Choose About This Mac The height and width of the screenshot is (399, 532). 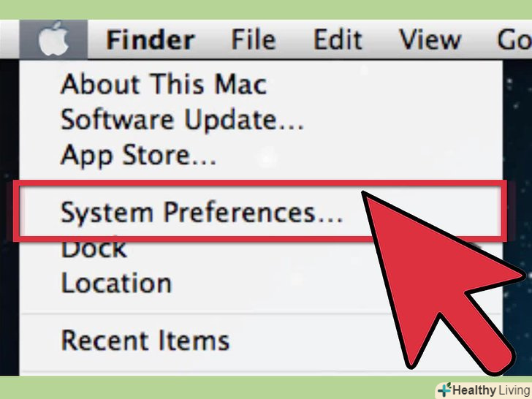click(164, 84)
